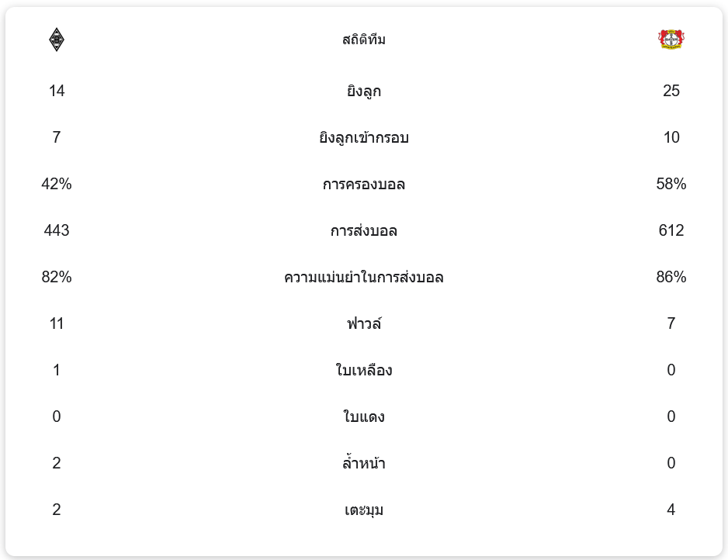Select the 25 shots value

[671, 91]
